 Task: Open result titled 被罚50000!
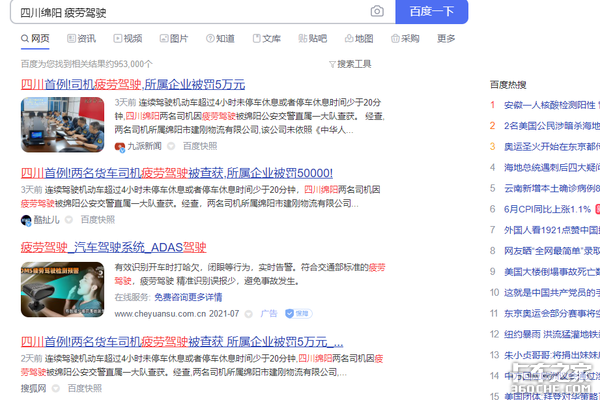tap(177, 173)
